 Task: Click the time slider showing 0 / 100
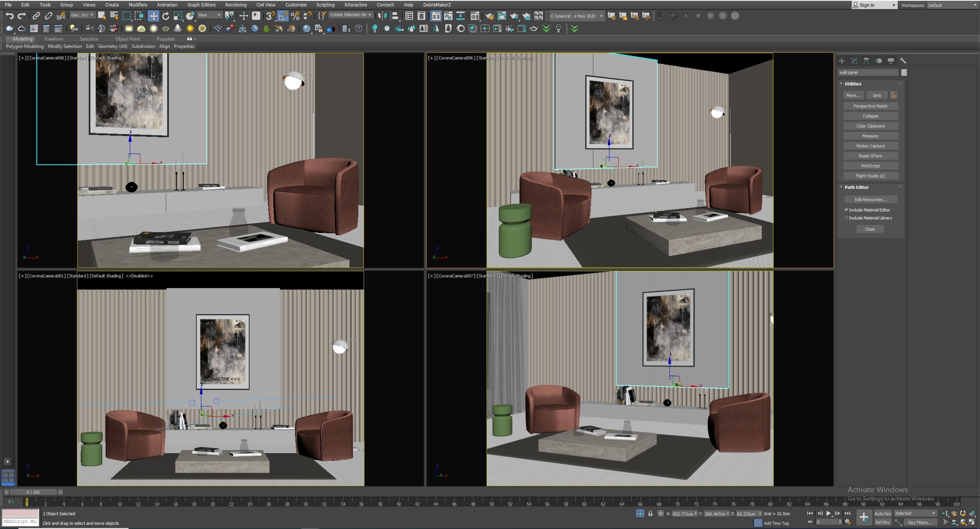point(33,492)
